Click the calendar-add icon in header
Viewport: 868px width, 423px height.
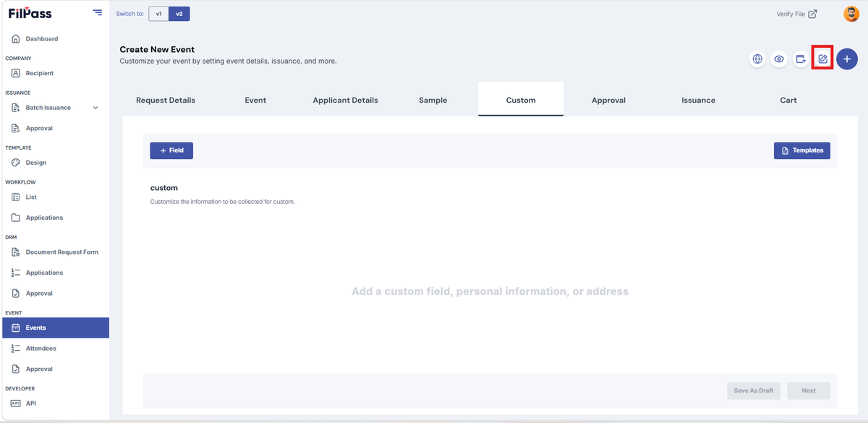coord(801,59)
